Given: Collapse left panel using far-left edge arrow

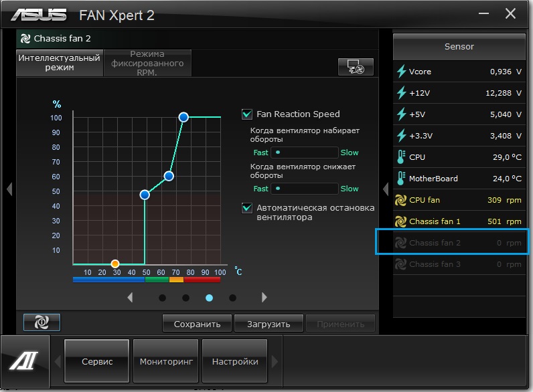Looking at the screenshot, I should click(9, 189).
